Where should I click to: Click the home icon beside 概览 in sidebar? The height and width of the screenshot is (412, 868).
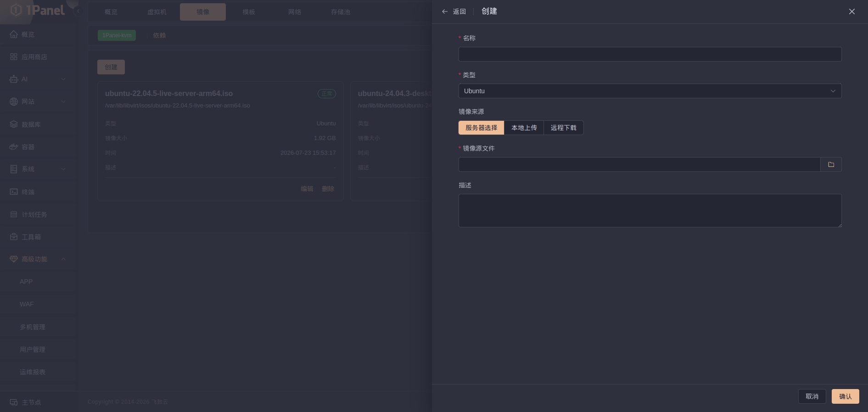[x=14, y=34]
